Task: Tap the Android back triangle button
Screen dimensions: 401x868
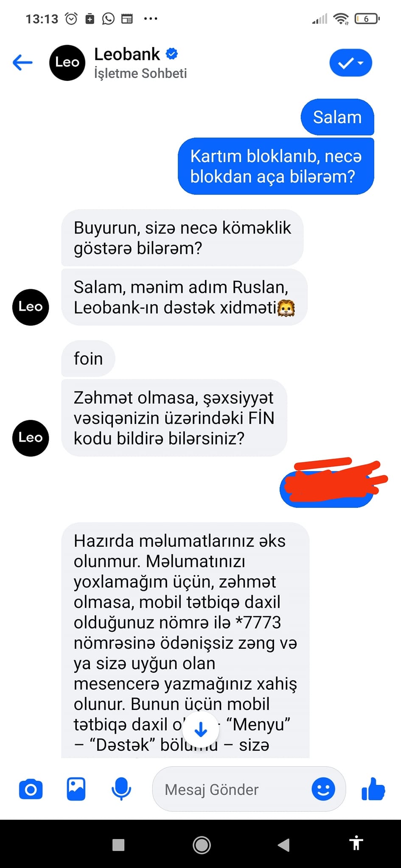Action: 283,845
